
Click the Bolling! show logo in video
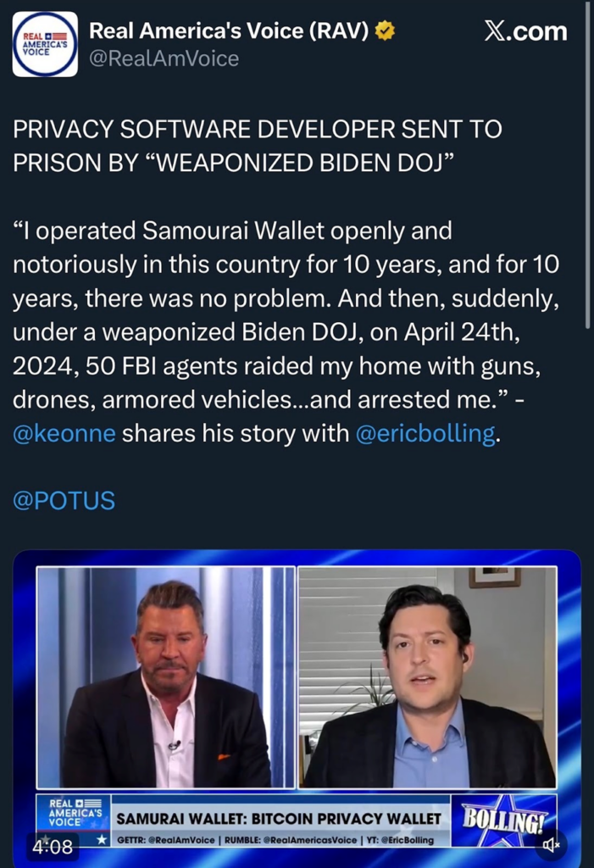click(x=503, y=819)
